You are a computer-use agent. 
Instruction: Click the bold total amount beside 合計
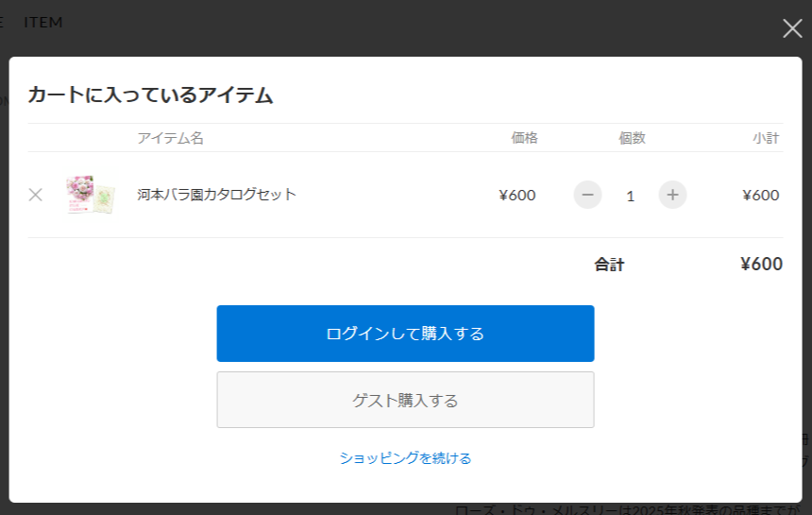(761, 265)
